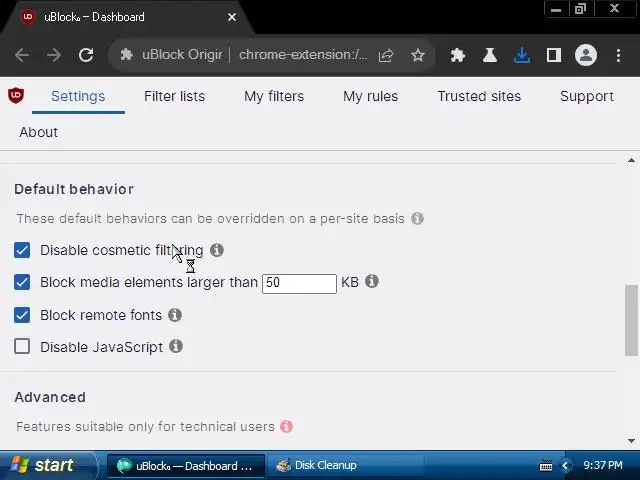Switch to the Filter lists tab
The width and height of the screenshot is (640, 480).
click(x=174, y=96)
